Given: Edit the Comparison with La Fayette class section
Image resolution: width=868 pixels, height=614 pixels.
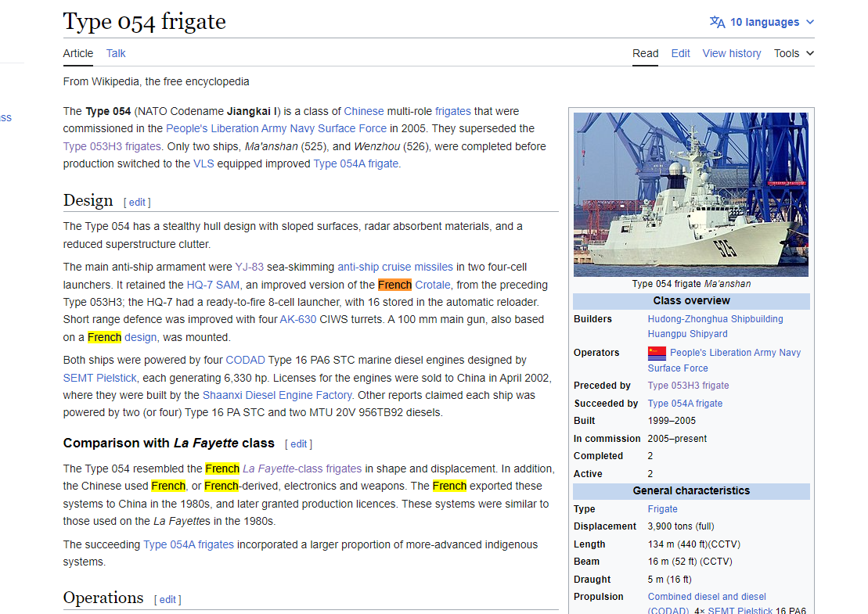Looking at the screenshot, I should tap(299, 444).
